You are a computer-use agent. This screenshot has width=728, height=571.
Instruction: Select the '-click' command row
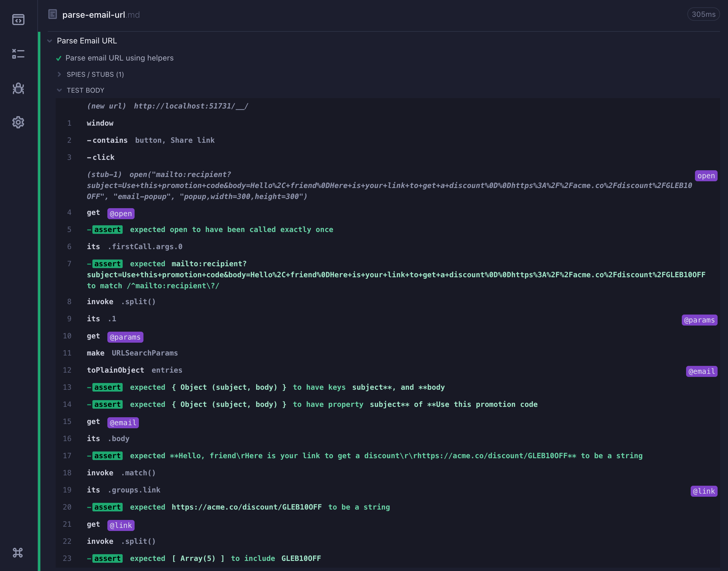[x=388, y=157]
